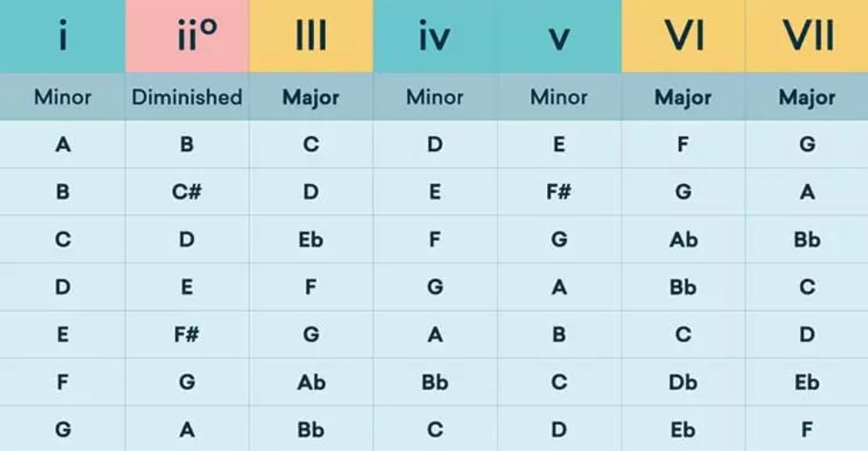Screen dimensions: 868x451
Task: Select G in the first column
Action: coord(63,430)
